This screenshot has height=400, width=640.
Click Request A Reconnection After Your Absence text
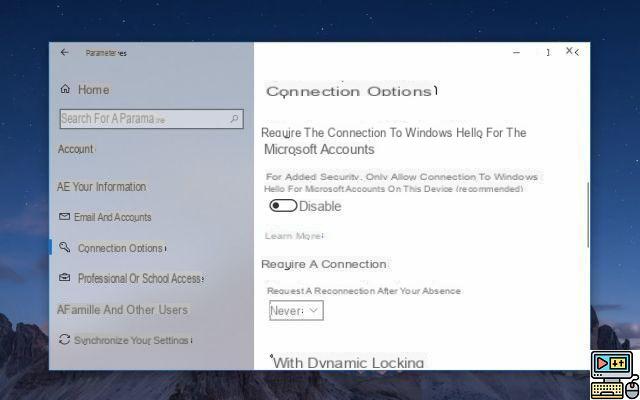point(364,291)
